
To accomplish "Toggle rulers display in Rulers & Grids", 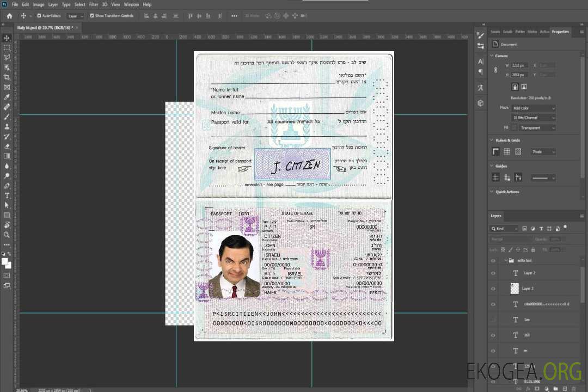I will [x=496, y=151].
